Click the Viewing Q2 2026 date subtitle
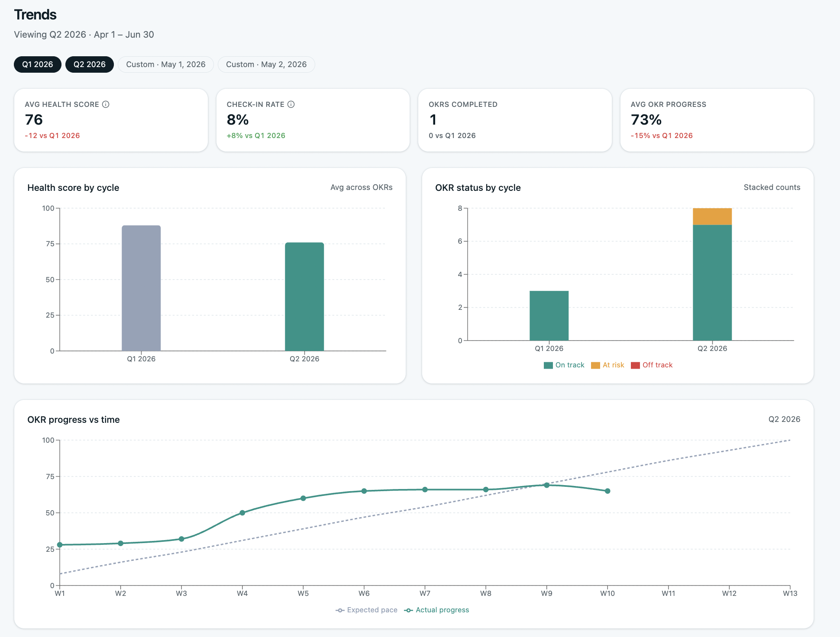Screen dimensions: 840x637 tap(84, 35)
